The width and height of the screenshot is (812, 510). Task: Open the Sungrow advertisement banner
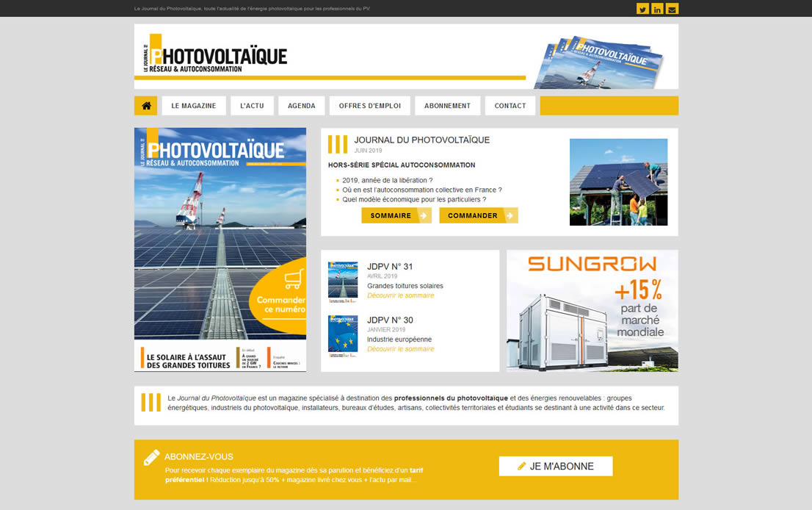(x=592, y=311)
